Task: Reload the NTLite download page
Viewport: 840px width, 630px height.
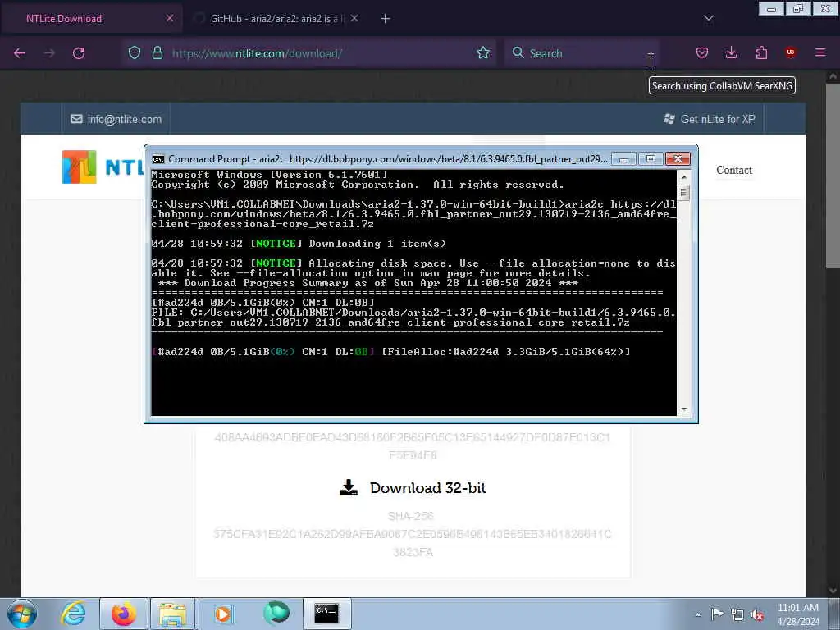Action: 79,53
